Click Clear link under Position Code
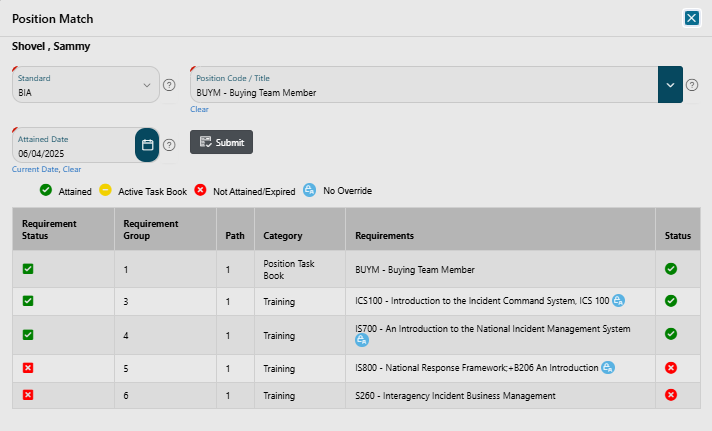 tap(199, 109)
